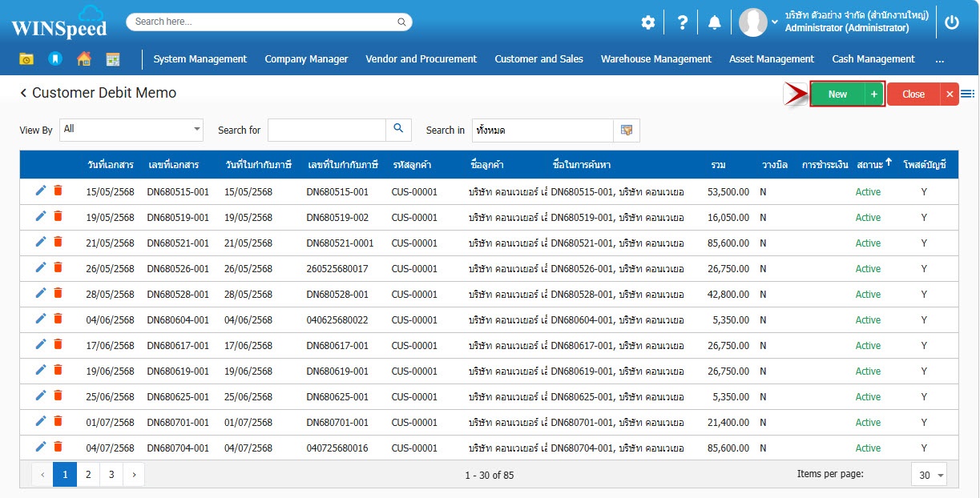
Task: Open the Warehouse Management menu
Action: (655, 59)
